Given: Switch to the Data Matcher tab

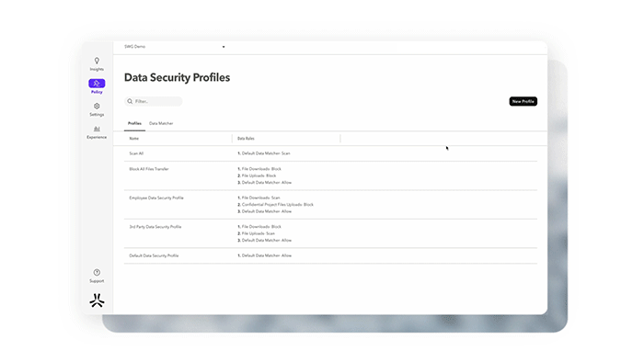Looking at the screenshot, I should point(161,123).
